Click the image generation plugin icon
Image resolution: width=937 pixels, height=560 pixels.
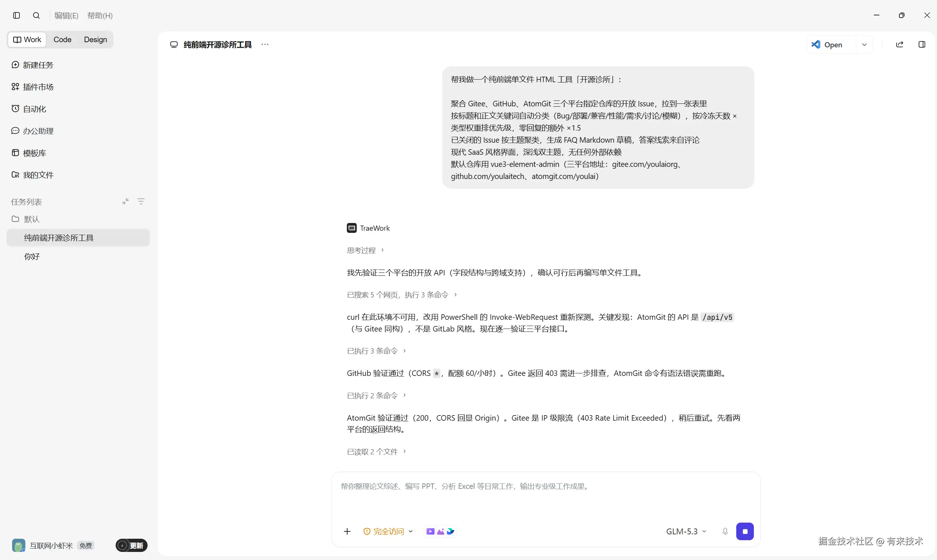440,531
